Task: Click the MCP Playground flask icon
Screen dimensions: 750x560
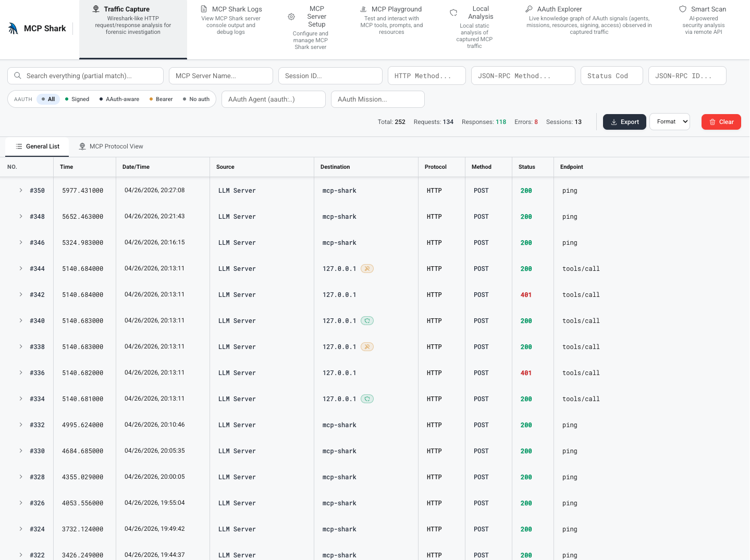Action: click(x=363, y=9)
